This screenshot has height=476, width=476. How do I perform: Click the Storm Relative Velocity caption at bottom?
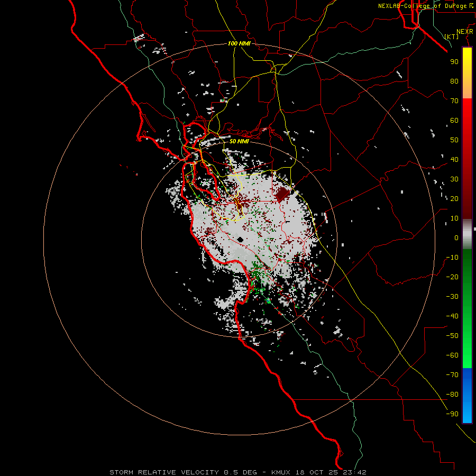[238, 472]
